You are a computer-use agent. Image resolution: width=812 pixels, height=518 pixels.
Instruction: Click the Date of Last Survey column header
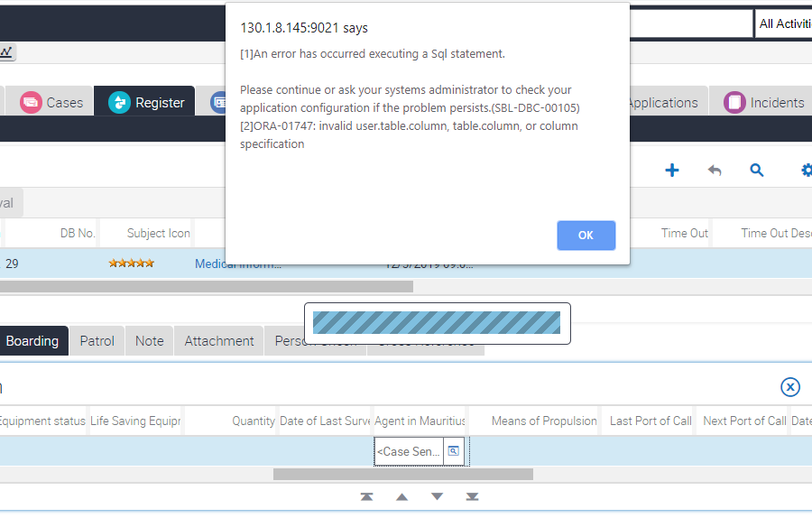tap(325, 421)
